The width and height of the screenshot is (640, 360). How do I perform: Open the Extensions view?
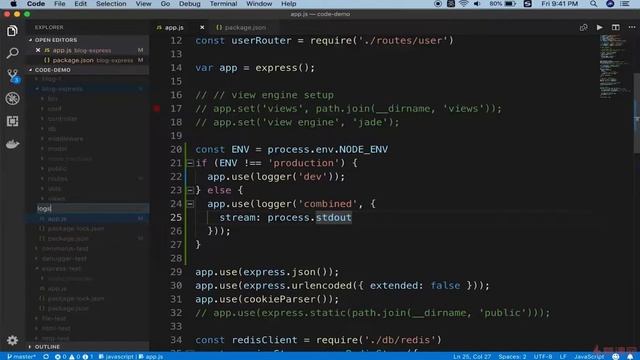(12, 121)
